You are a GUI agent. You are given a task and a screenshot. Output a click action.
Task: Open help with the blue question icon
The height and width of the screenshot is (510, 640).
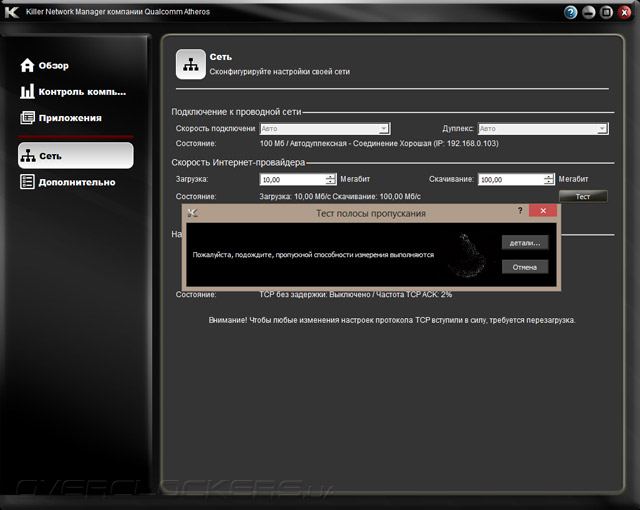pos(570,13)
